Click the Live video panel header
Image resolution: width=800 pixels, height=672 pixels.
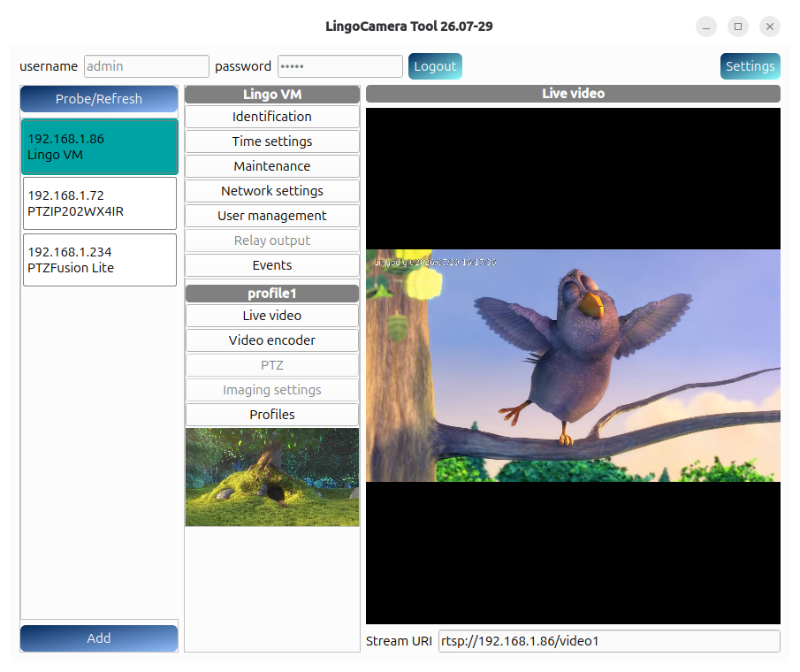pos(573,94)
